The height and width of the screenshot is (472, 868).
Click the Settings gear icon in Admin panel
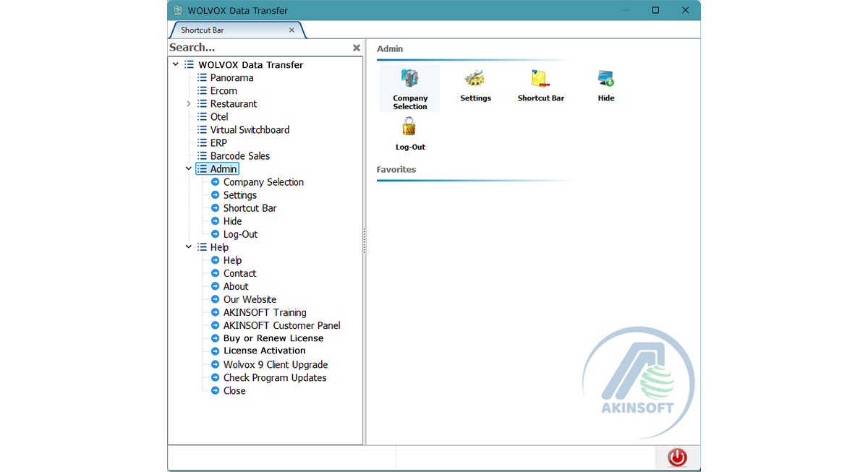(475, 80)
